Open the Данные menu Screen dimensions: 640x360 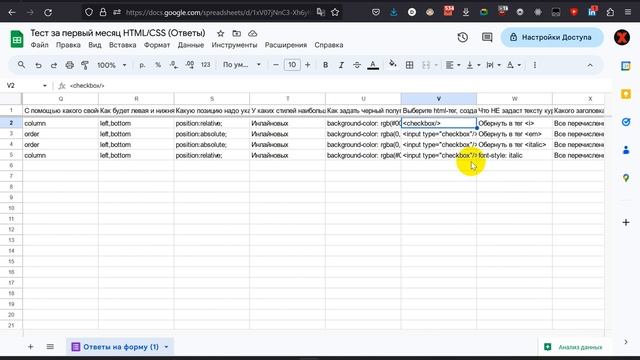click(191, 45)
